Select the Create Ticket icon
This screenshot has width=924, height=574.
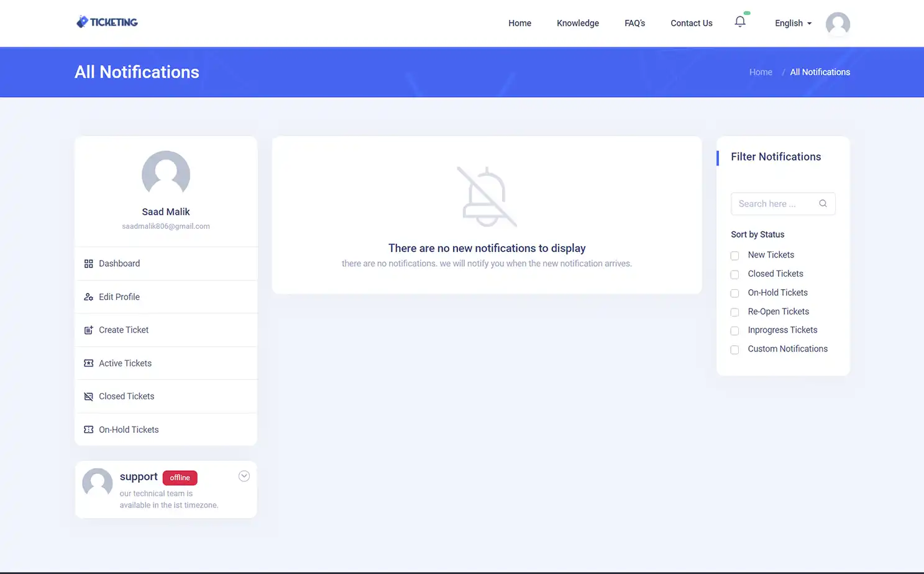pos(88,330)
